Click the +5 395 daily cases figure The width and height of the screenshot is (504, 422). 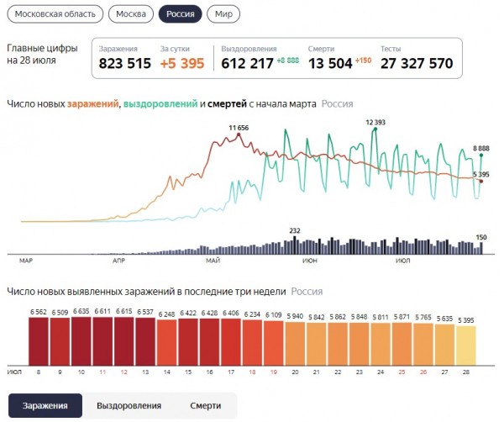pos(181,64)
